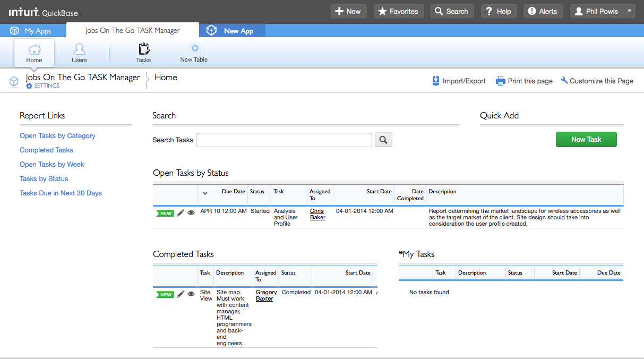644x359 pixels.
Task: Click the Search Tasks input field
Action: [284, 140]
